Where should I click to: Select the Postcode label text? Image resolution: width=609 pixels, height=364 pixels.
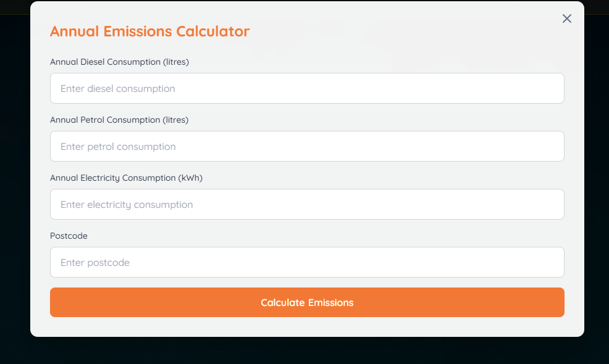(69, 236)
